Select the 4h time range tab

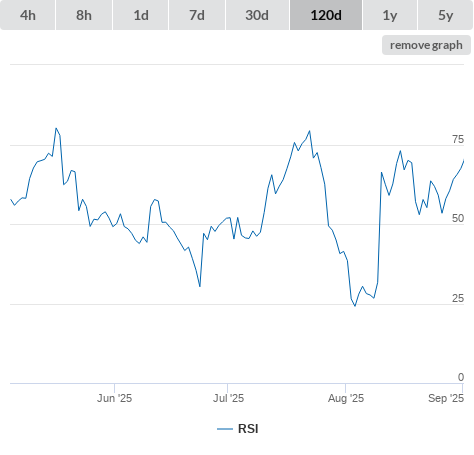coord(28,15)
